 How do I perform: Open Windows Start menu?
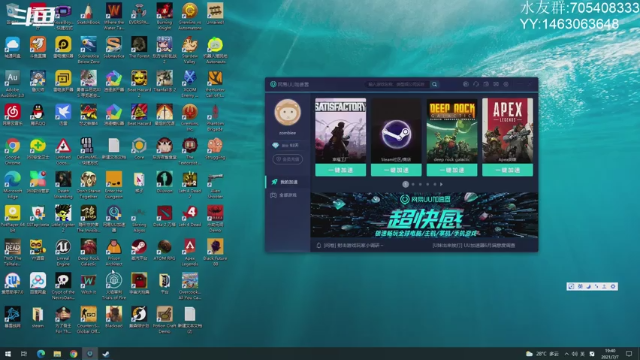[8, 354]
